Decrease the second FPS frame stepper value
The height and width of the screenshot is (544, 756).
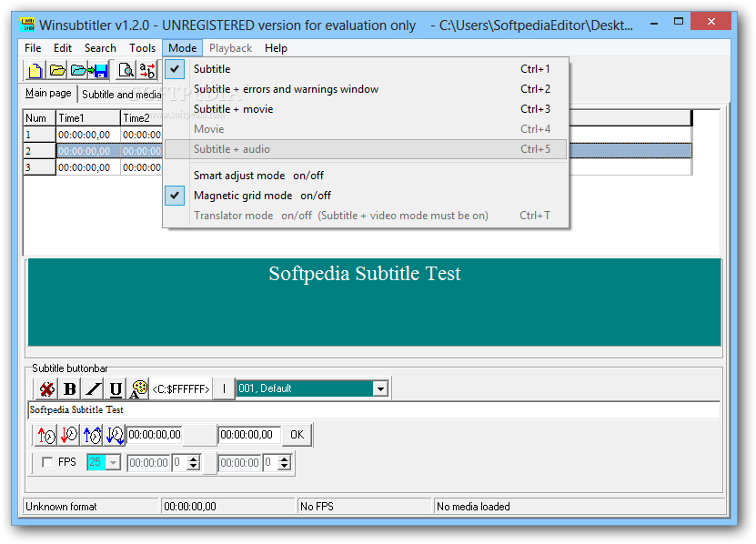[x=285, y=467]
